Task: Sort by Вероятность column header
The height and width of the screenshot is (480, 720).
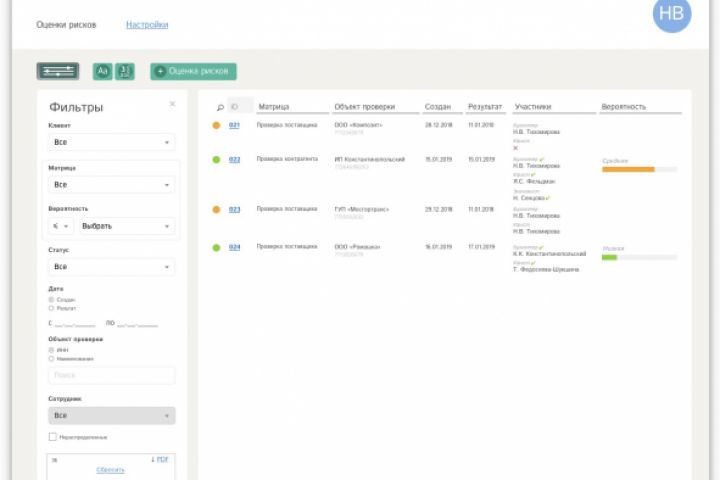Action: tap(624, 107)
